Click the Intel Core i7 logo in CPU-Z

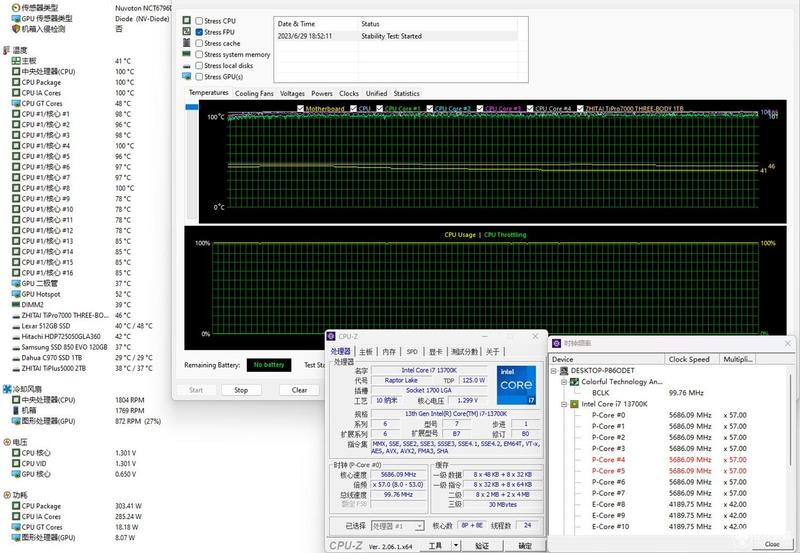(x=516, y=385)
